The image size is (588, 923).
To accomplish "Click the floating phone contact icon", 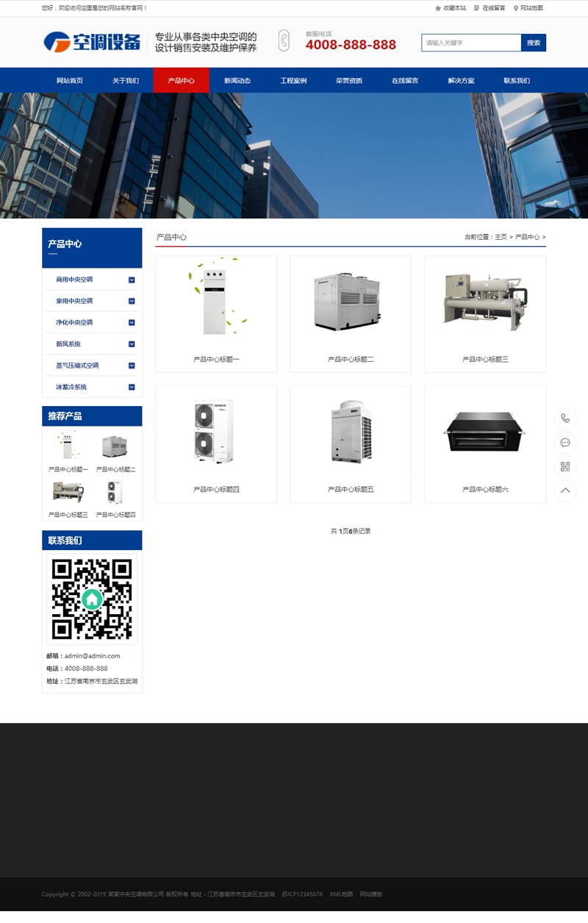I will coord(565,418).
